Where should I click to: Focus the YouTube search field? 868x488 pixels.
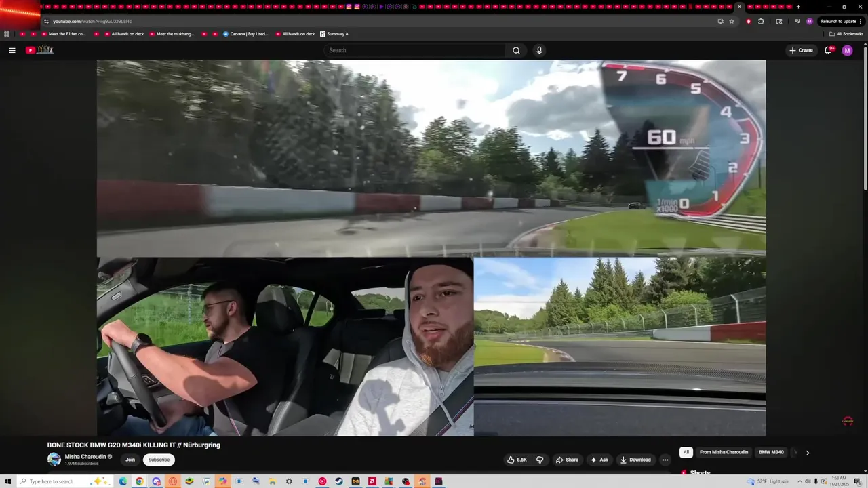415,50
